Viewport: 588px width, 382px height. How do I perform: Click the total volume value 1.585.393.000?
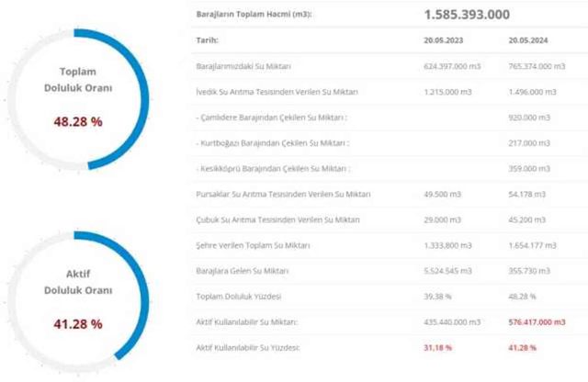tap(467, 15)
